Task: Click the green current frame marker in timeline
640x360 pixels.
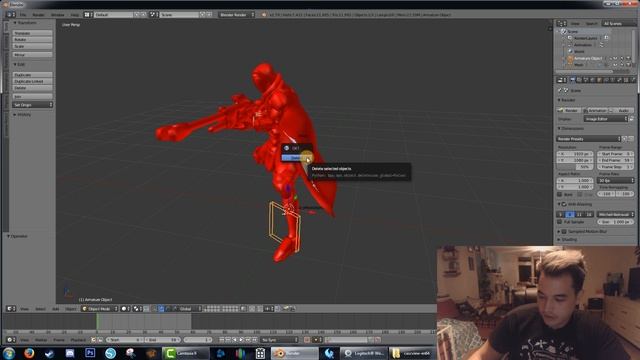Action: coord(97,321)
